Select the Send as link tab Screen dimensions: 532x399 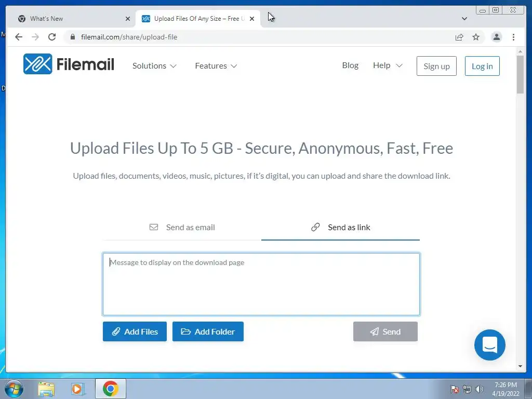click(340, 228)
